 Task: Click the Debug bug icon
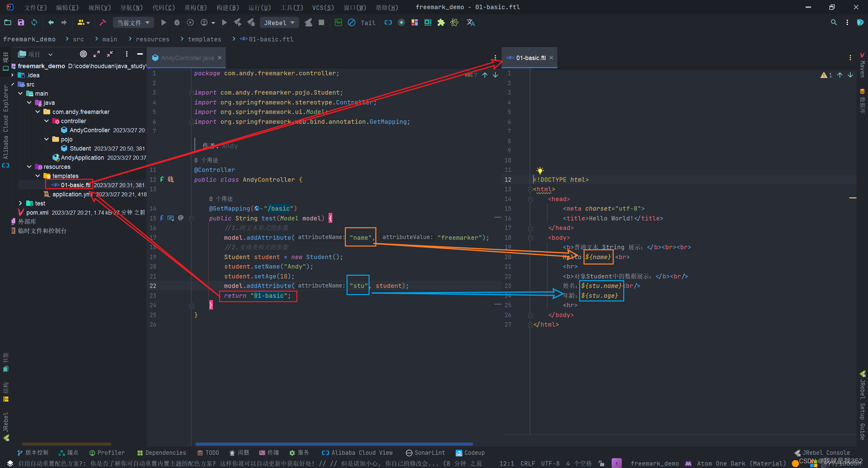(x=177, y=23)
